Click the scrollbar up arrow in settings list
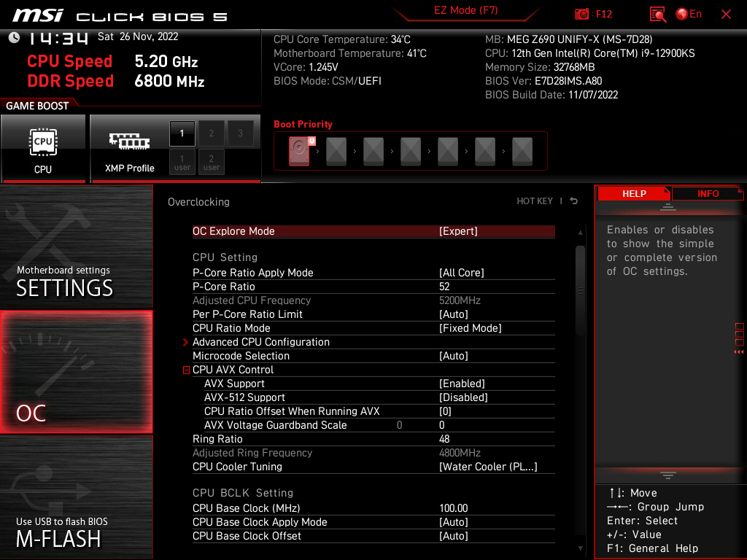This screenshot has height=560, width=747. coord(580,233)
